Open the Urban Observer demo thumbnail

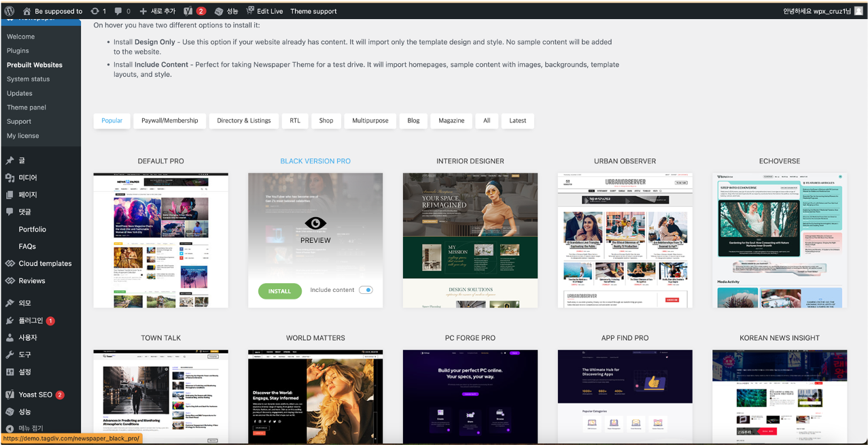tap(625, 240)
